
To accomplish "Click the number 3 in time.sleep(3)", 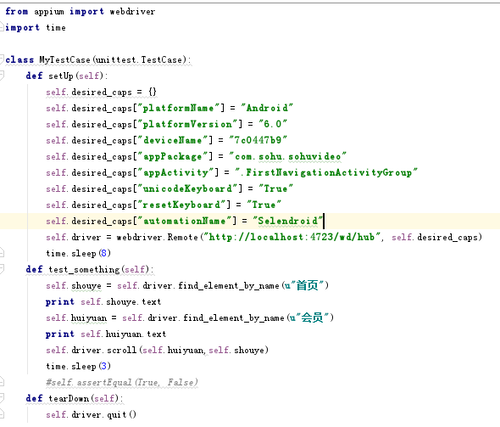I will 104,366.
